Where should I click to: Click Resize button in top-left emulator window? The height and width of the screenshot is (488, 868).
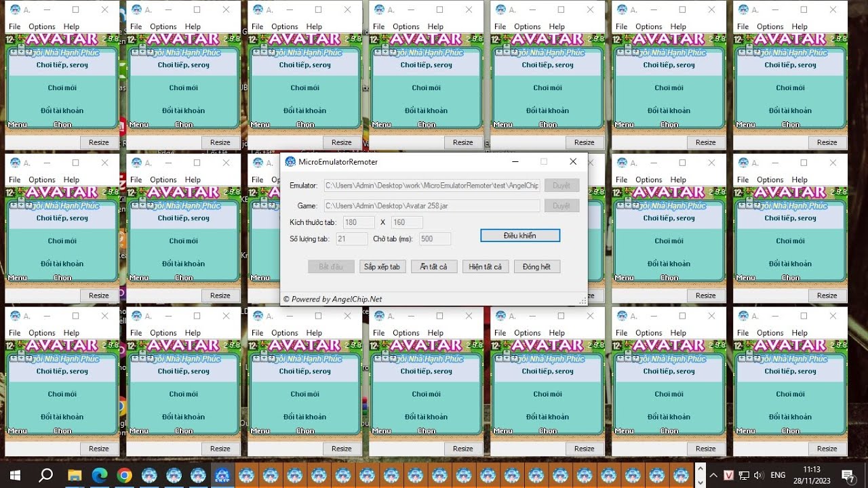pyautogui.click(x=99, y=142)
